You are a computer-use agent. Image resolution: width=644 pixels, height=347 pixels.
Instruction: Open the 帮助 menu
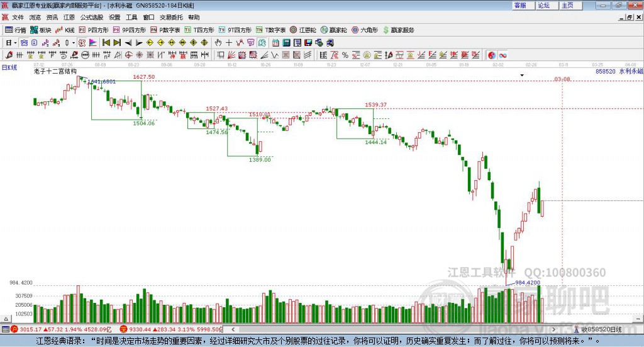[194, 17]
